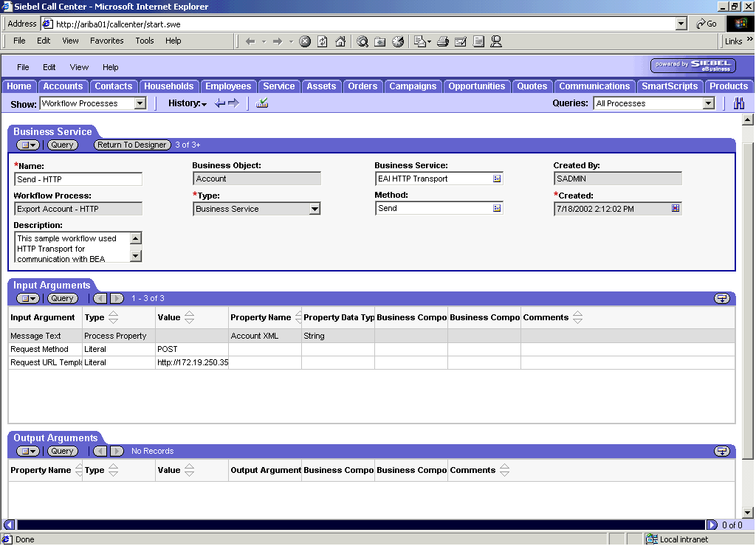
Task: Click the IE Edit page icon
Action: pyautogui.click(x=461, y=41)
